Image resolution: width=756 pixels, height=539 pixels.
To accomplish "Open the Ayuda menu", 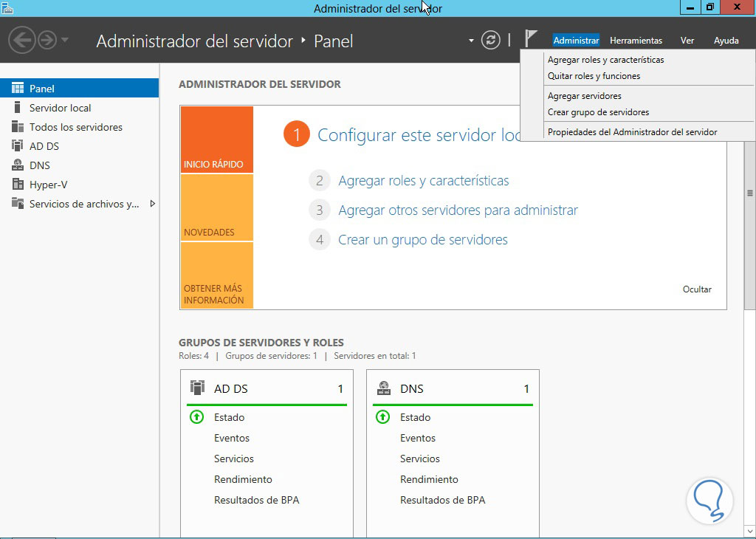I will [x=726, y=41].
